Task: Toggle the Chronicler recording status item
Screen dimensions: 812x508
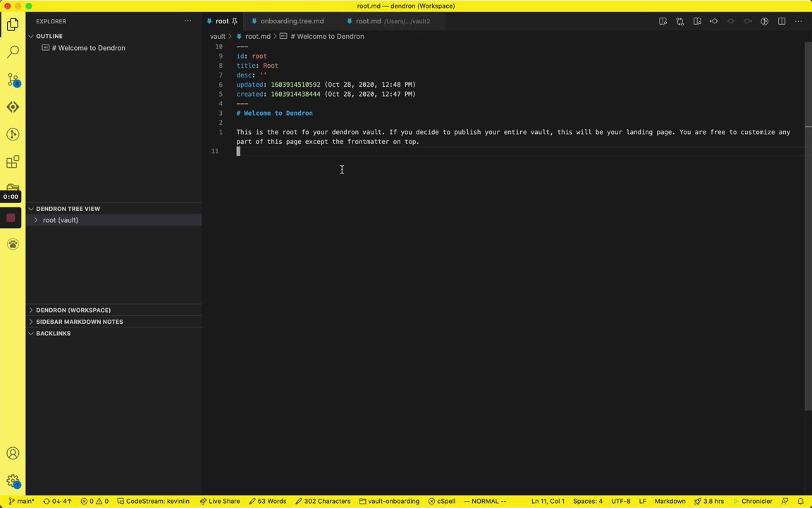Action: [x=753, y=501]
